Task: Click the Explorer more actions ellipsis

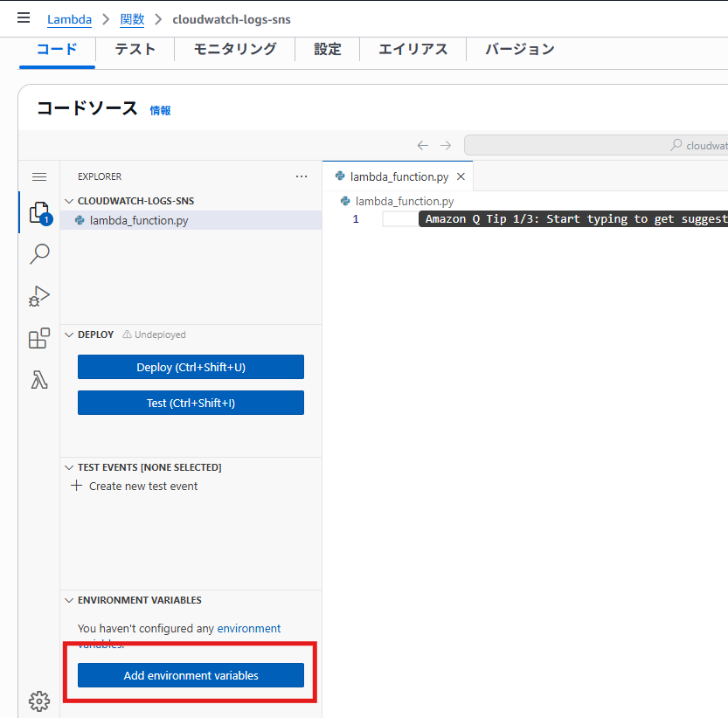Action: click(302, 176)
